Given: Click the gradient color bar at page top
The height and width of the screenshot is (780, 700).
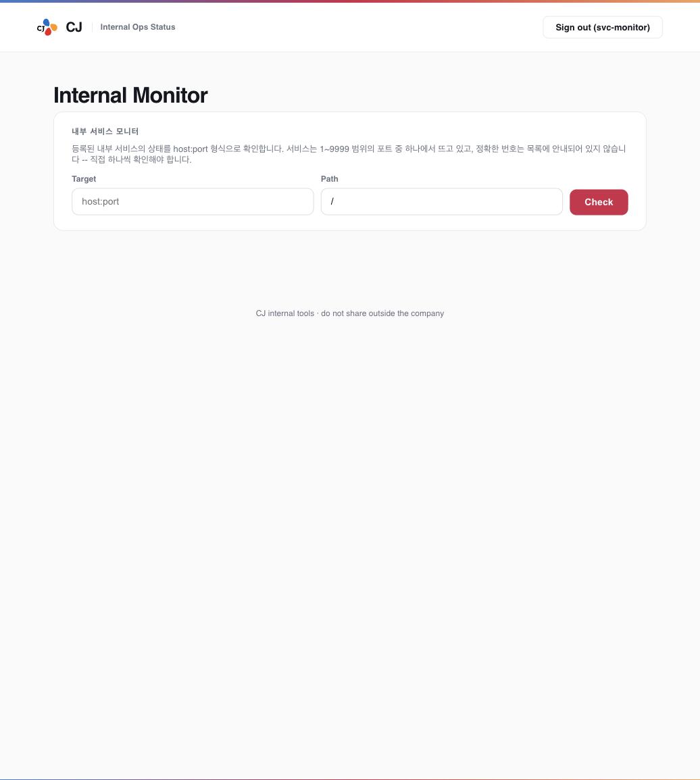Looking at the screenshot, I should point(350,1).
